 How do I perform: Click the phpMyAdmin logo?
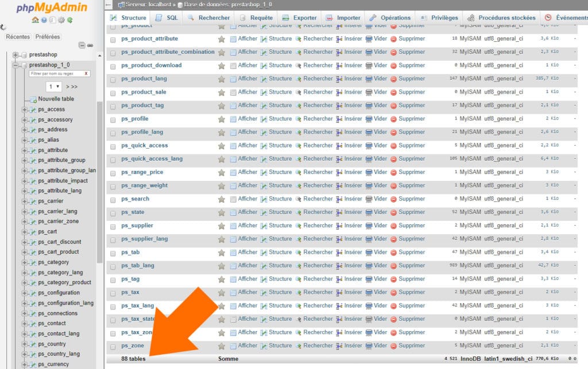(x=52, y=7)
